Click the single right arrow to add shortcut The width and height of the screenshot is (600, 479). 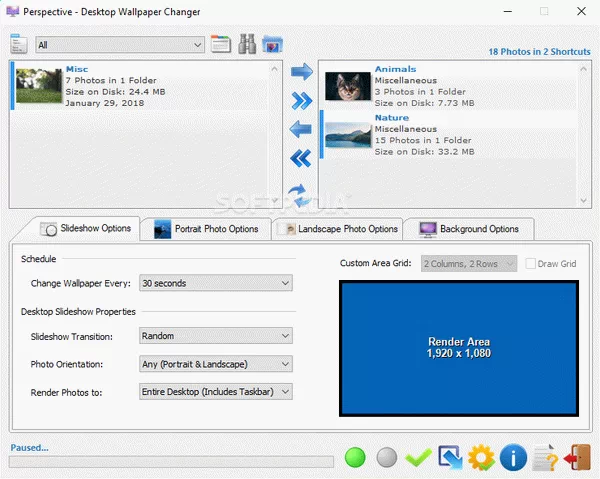pos(301,72)
